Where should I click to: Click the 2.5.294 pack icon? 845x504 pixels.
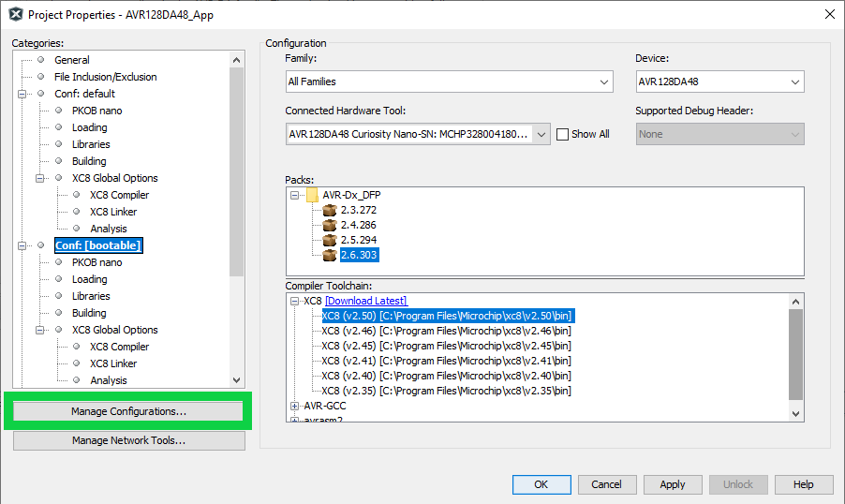(x=329, y=240)
